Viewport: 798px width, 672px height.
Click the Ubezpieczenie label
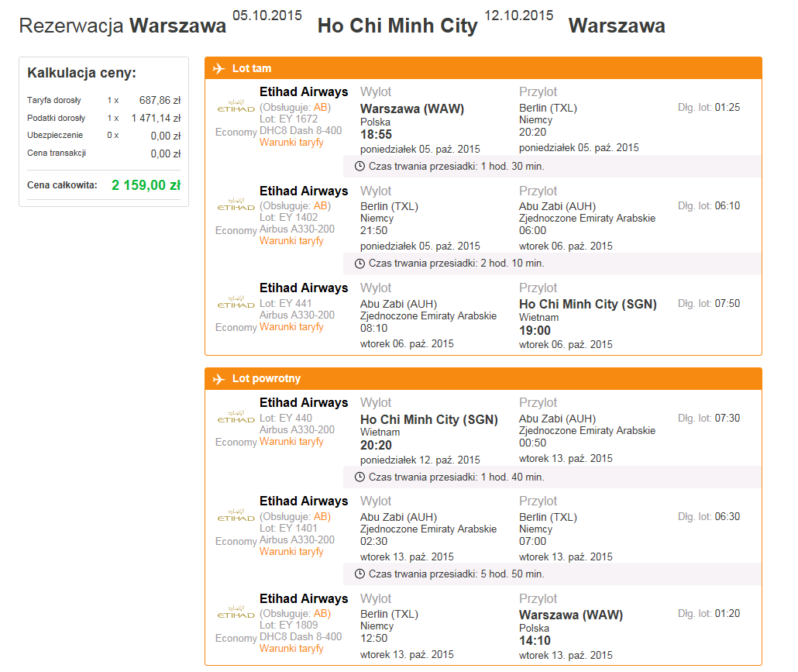(55, 135)
